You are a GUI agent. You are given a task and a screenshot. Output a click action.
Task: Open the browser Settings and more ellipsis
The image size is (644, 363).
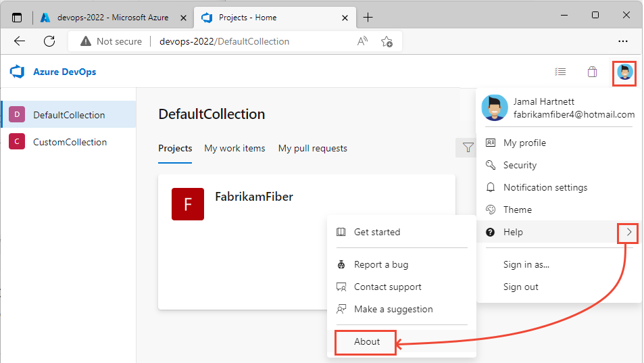[x=622, y=41]
